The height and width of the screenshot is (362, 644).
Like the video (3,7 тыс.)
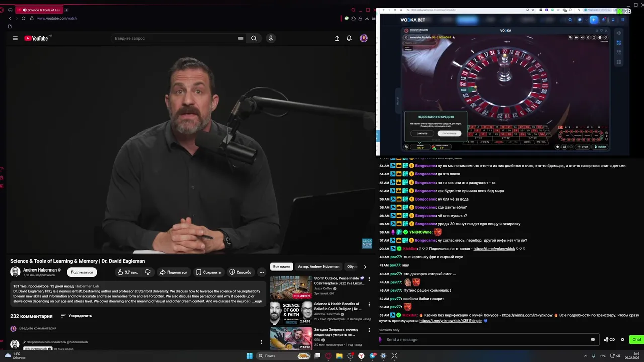pyautogui.click(x=127, y=272)
